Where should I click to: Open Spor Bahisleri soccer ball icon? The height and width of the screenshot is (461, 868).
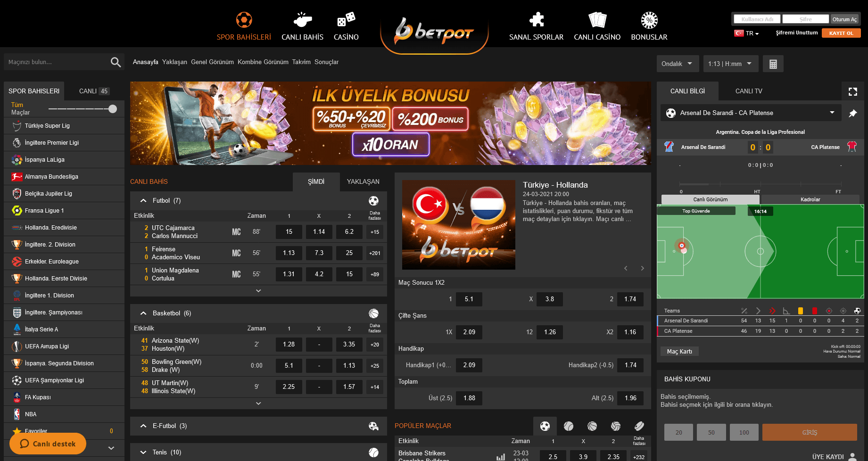244,20
